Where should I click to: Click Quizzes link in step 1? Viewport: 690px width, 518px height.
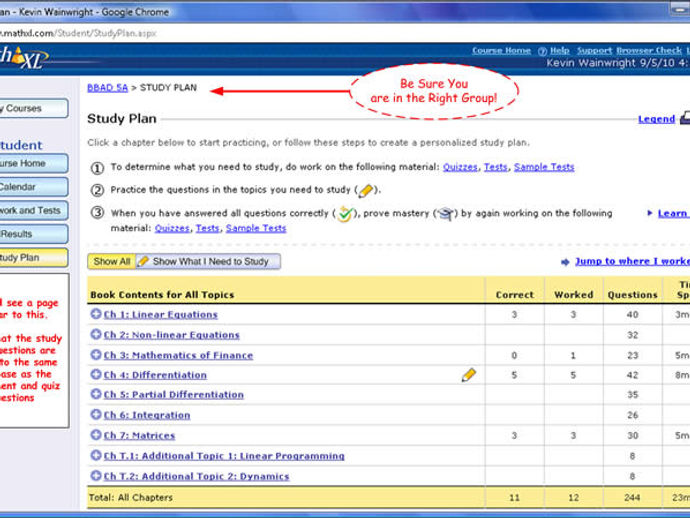click(460, 167)
